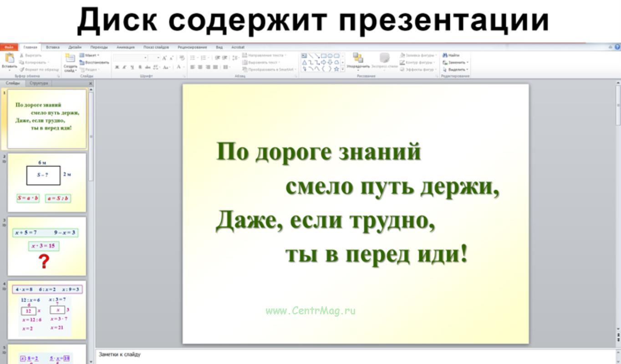Switch to the Структура (Outline) pane tab

tap(39, 83)
